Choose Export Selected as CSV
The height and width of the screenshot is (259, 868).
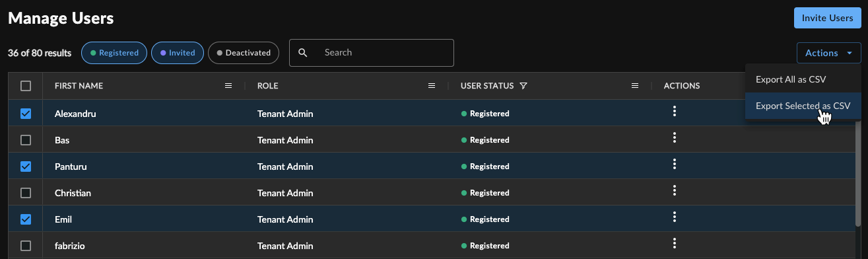pyautogui.click(x=803, y=106)
